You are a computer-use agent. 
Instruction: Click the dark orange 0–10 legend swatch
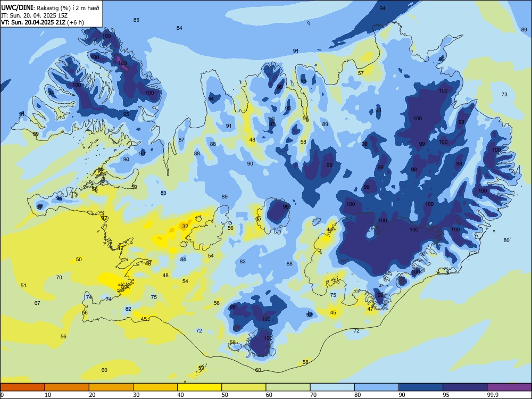click(x=22, y=387)
